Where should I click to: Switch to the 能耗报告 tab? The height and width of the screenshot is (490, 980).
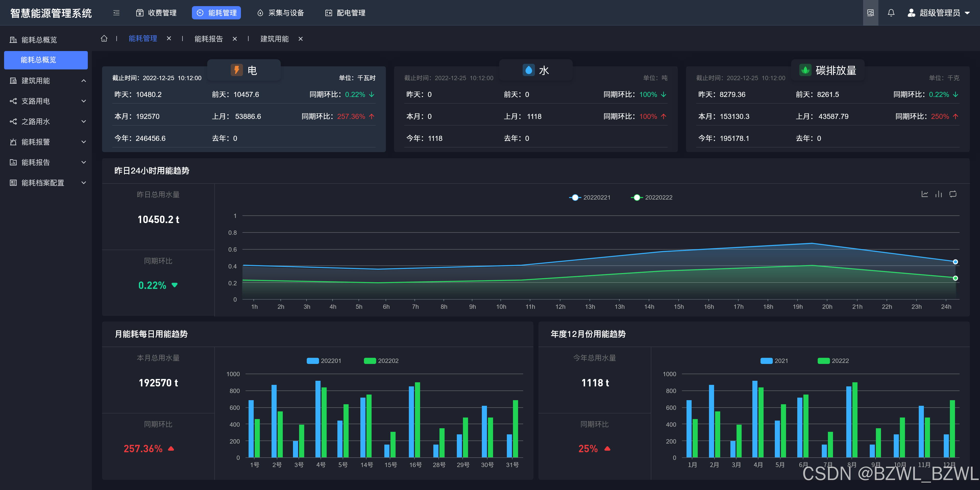(209, 39)
